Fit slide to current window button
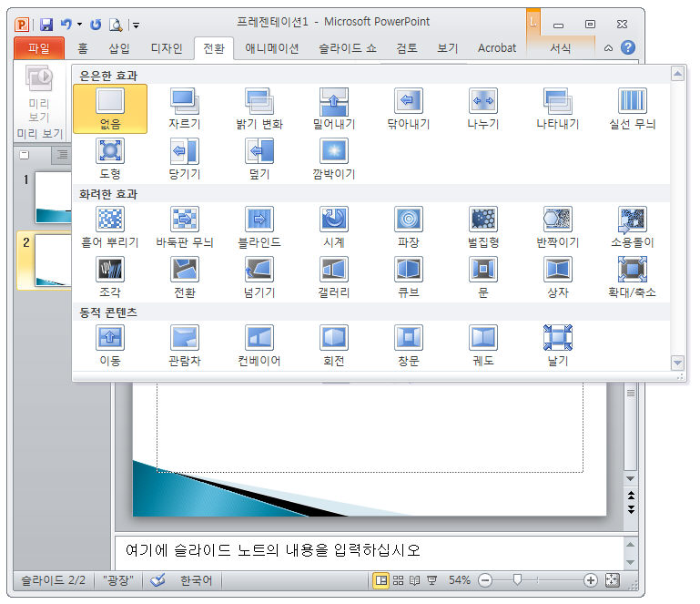Screen dimensions: 700x604 [612, 580]
